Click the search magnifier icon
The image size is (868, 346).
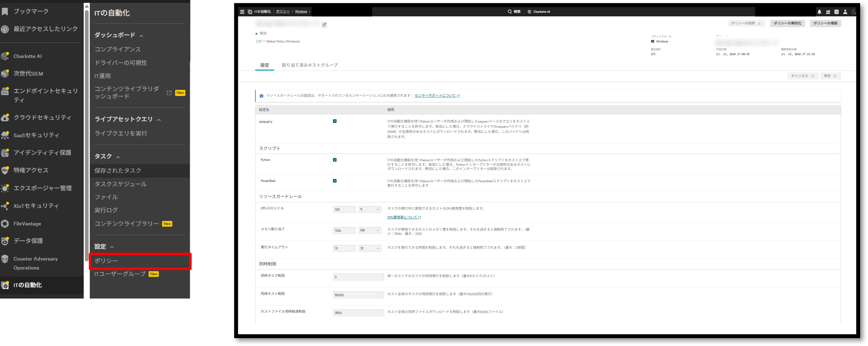[x=510, y=12]
